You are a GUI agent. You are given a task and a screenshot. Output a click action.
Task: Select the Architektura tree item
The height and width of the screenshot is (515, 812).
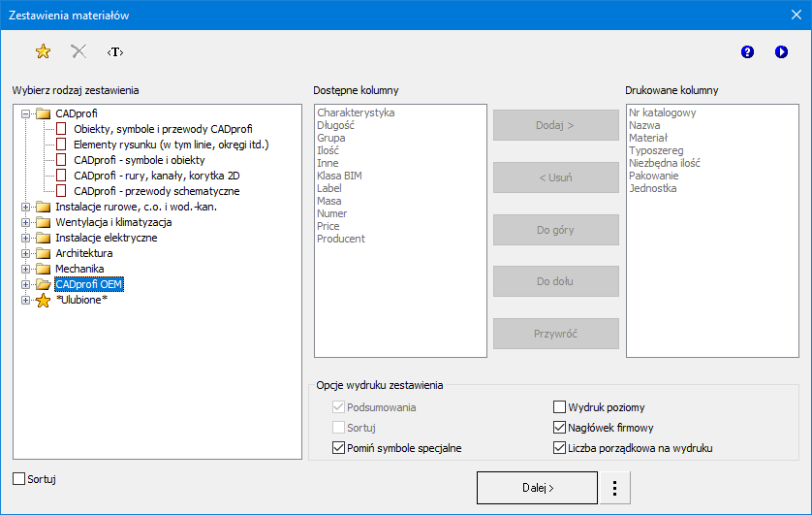coord(83,254)
